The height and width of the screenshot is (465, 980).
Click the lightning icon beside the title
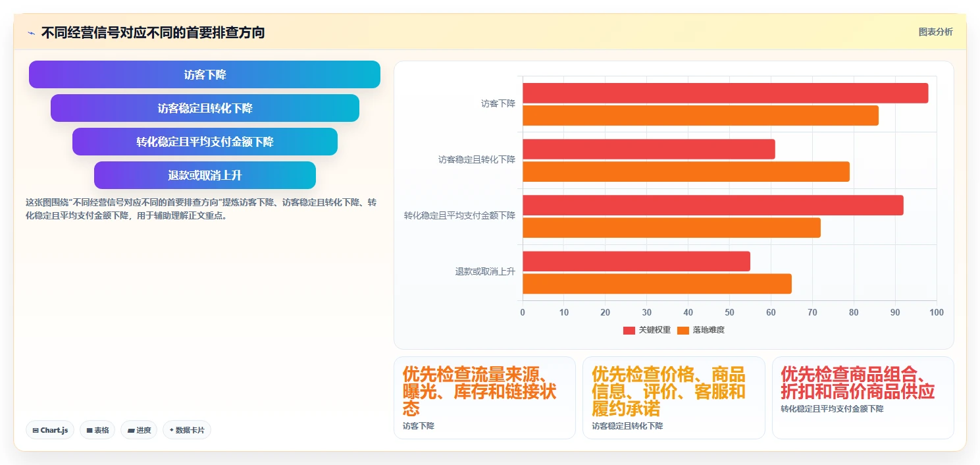point(32,33)
